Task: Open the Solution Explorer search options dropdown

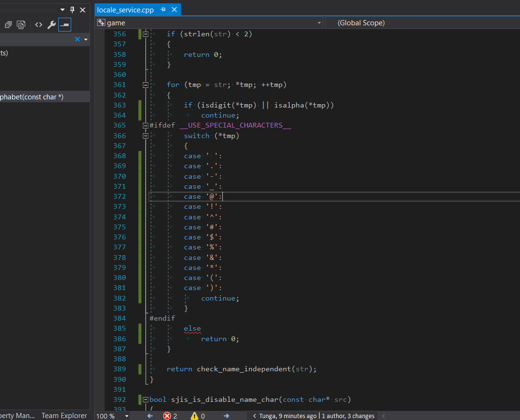Action: pyautogui.click(x=85, y=39)
